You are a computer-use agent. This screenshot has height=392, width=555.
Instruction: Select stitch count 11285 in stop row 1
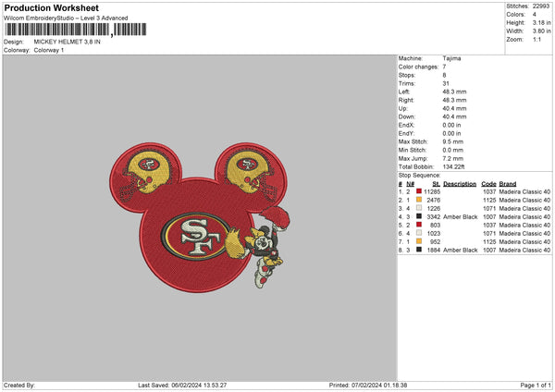432,191
